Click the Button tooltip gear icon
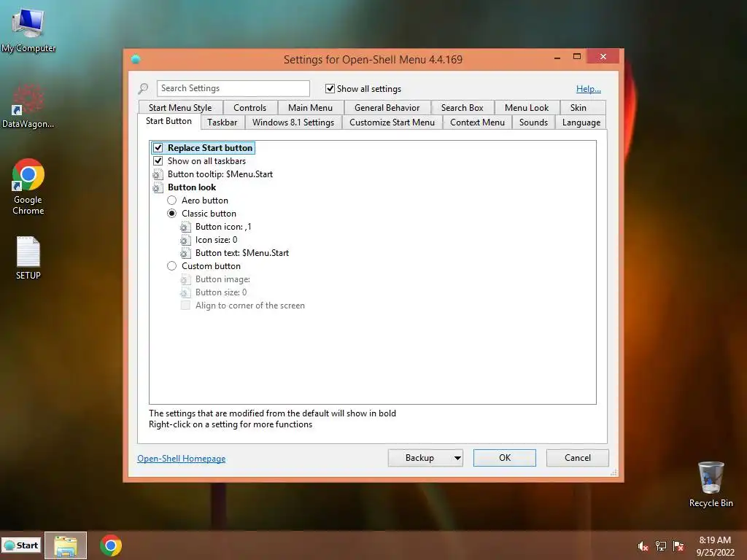Screen dimensions: 747x560 point(158,174)
